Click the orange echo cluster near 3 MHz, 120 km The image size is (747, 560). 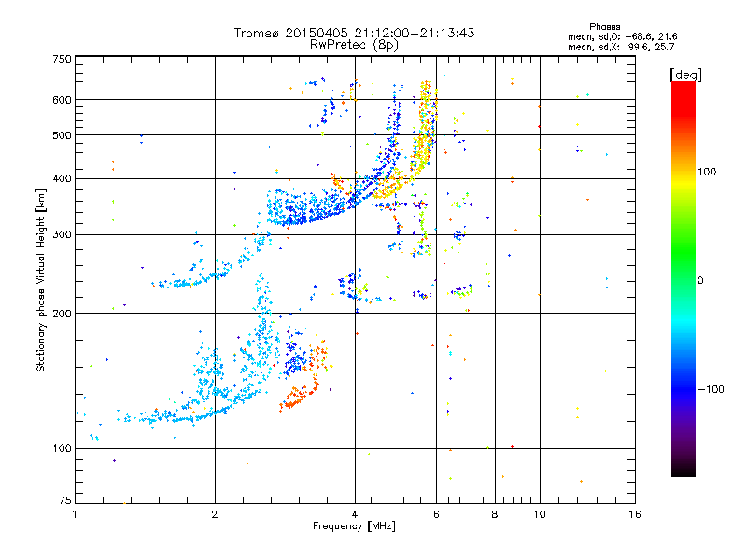tap(298, 395)
